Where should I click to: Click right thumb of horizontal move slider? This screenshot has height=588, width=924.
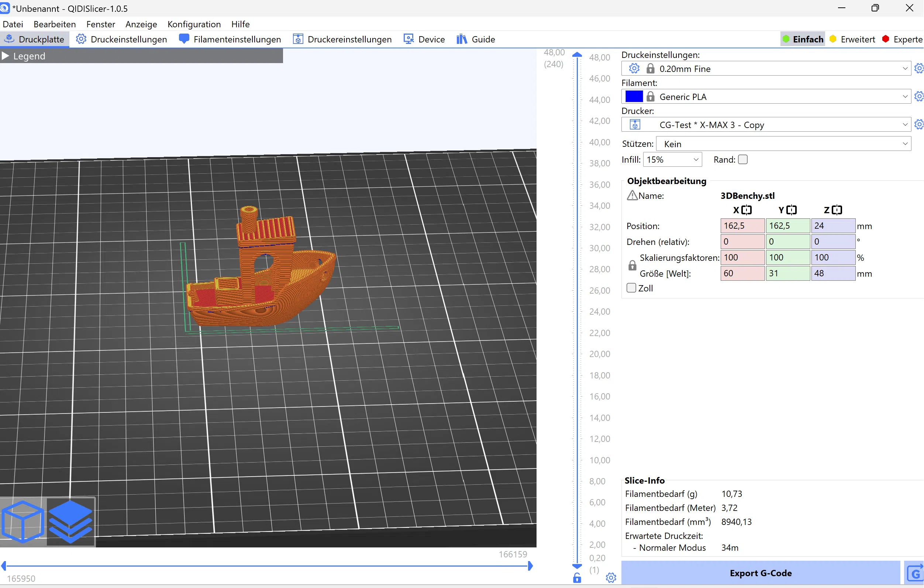(x=530, y=566)
